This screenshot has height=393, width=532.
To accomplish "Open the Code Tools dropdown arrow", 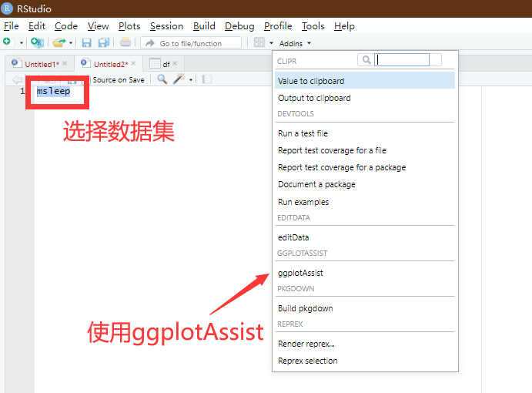I will [x=191, y=80].
